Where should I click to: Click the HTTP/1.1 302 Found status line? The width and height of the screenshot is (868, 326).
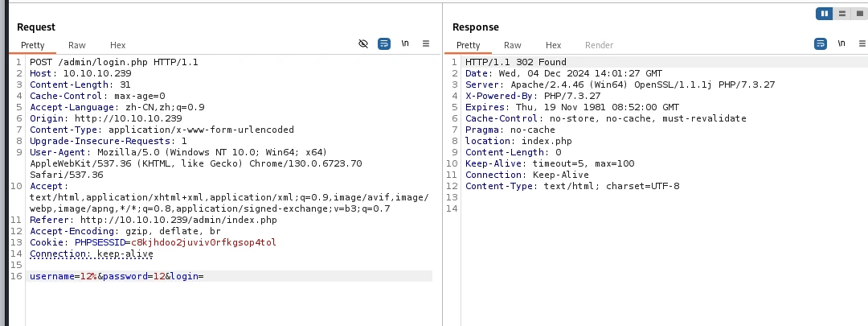(515, 62)
